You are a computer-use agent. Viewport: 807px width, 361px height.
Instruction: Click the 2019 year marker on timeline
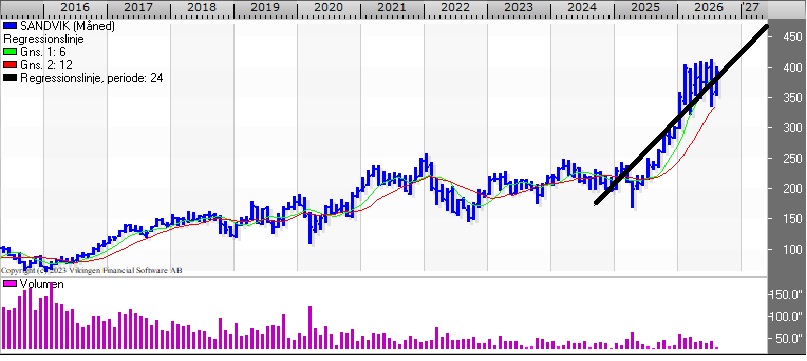point(265,7)
